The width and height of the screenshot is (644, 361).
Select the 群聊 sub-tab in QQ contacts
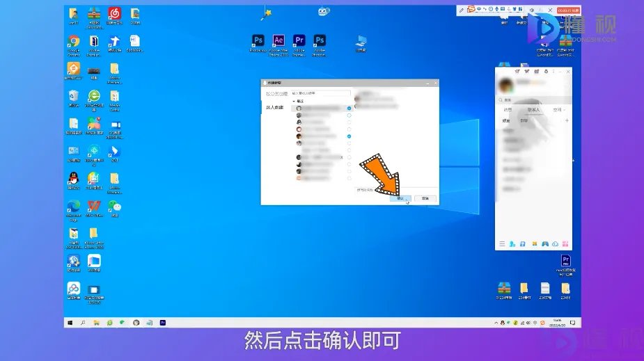click(x=524, y=121)
